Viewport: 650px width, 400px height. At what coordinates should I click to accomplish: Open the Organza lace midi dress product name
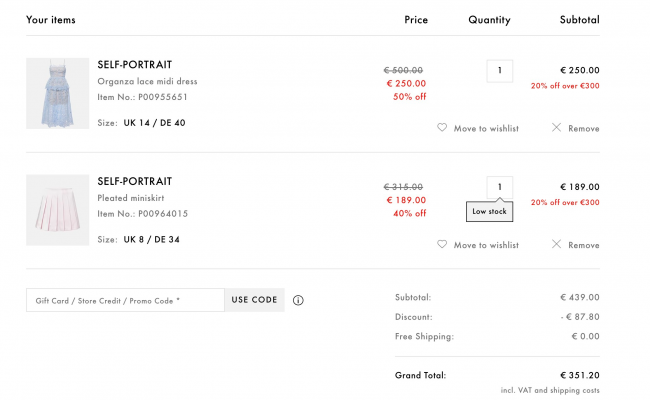147,81
